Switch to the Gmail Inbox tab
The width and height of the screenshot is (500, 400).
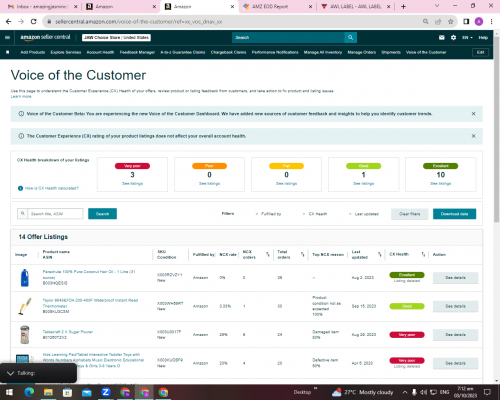tap(43, 6)
